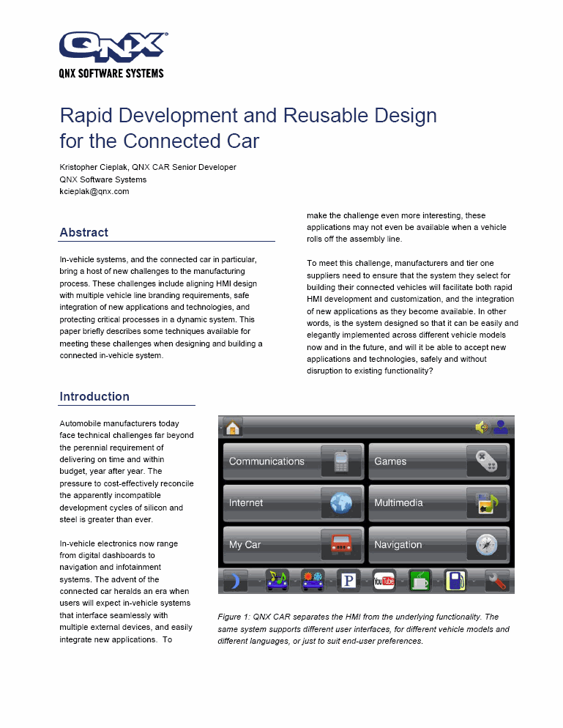Click author line 'Kristopher Cieplak, QNX CAR Senior Developer'

(148, 167)
